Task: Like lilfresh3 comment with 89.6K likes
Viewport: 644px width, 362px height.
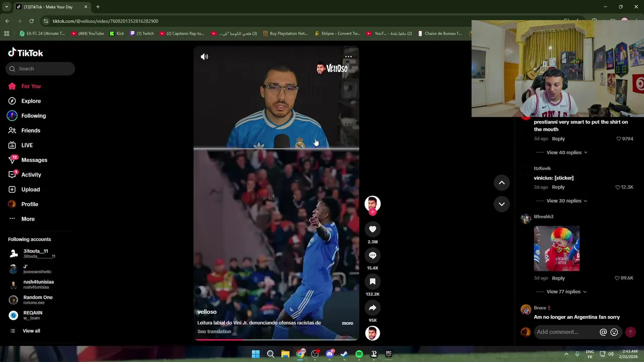Action: [x=618, y=278]
